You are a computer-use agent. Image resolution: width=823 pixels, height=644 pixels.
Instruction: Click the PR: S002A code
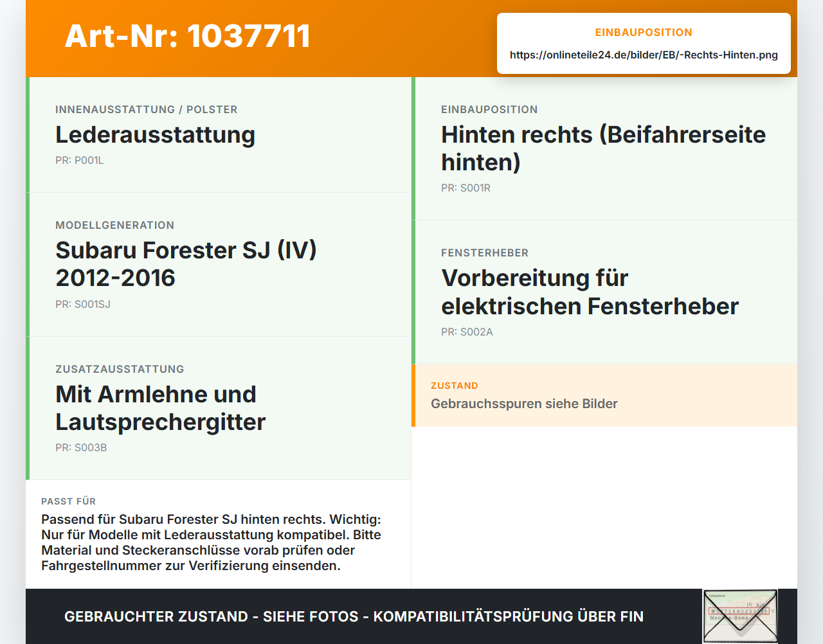pos(467,332)
